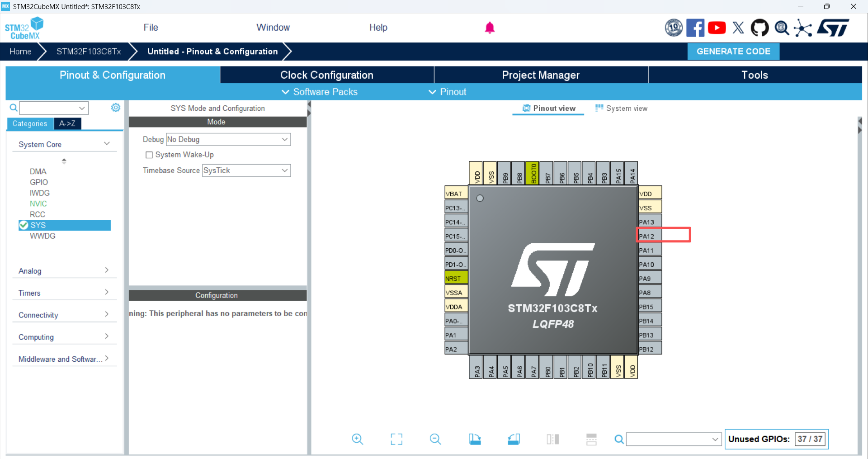Open the GitHub icon link
The height and width of the screenshot is (459, 868).
(759, 28)
